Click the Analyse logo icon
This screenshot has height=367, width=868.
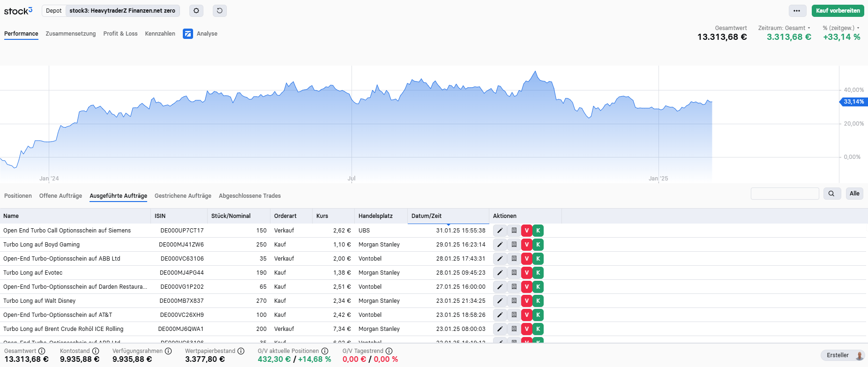tap(188, 34)
